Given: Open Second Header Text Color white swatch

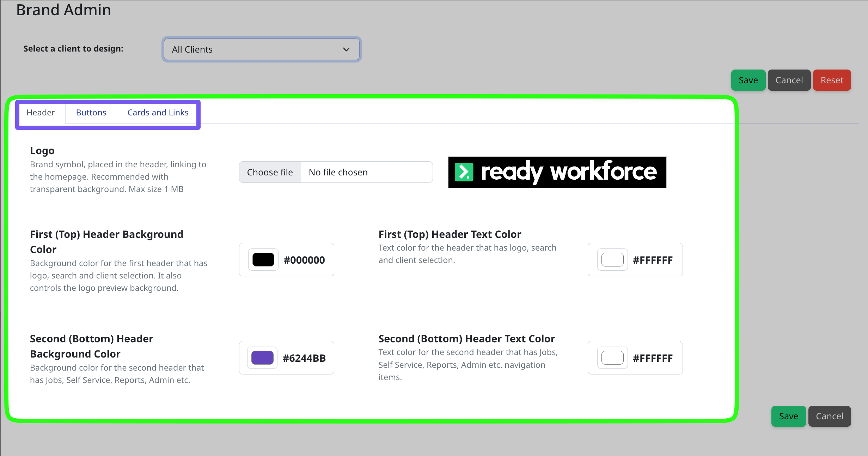Looking at the screenshot, I should 612,358.
